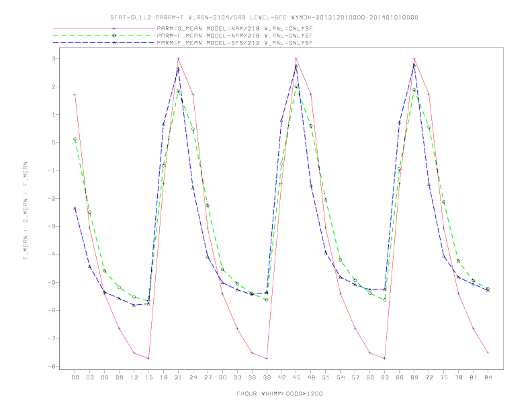532x411 pixels.
Task: Click x-axis forecast hour label 39
Action: coord(267,377)
